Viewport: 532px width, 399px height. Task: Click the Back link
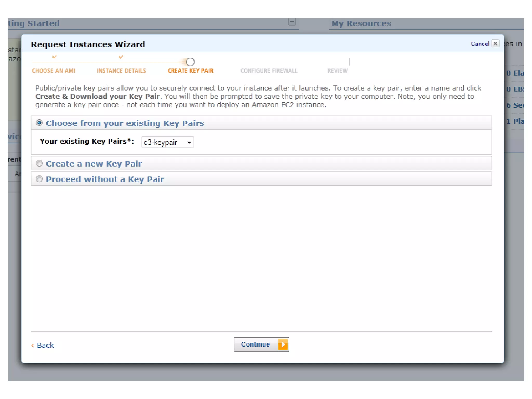tap(45, 345)
